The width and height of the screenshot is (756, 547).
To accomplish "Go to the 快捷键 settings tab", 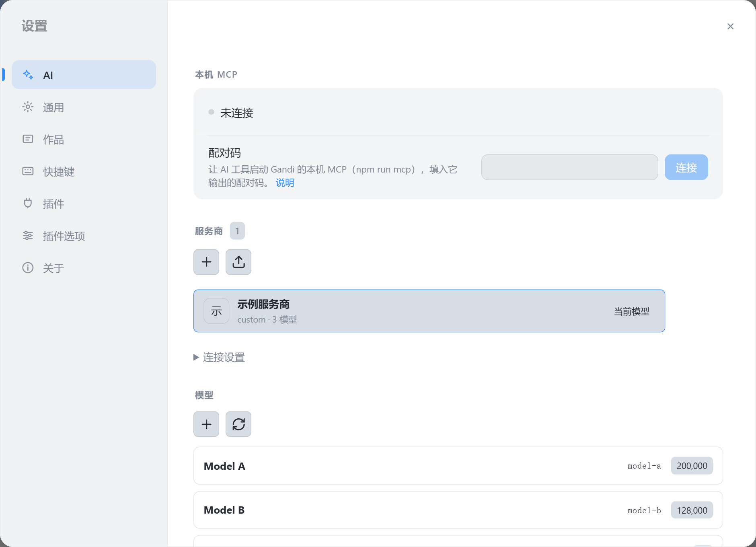I will click(84, 171).
